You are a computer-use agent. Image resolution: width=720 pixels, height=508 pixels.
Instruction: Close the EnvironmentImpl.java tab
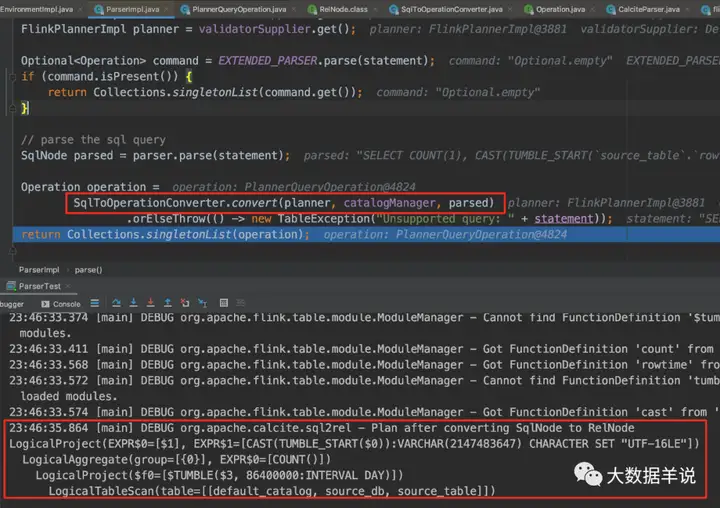(x=80, y=9)
